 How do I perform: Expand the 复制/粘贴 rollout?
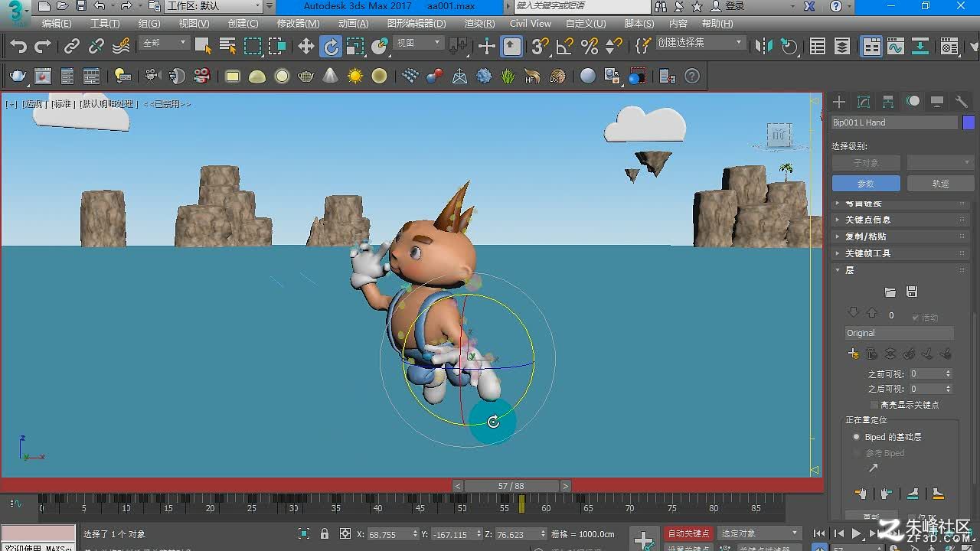[x=901, y=236]
